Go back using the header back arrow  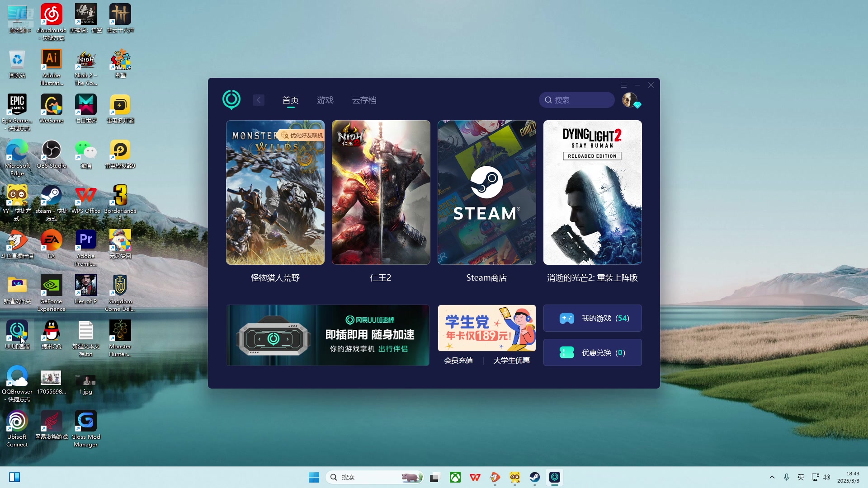259,100
